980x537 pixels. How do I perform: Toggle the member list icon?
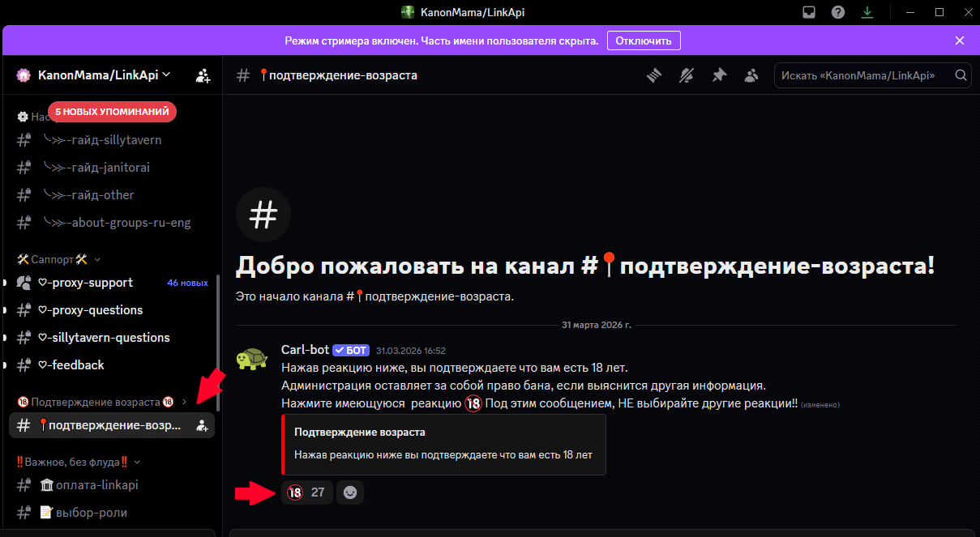click(x=751, y=75)
